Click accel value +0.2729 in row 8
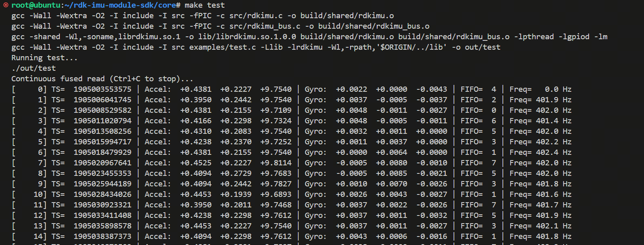Viewport: 644px width, 245px height. (235, 173)
